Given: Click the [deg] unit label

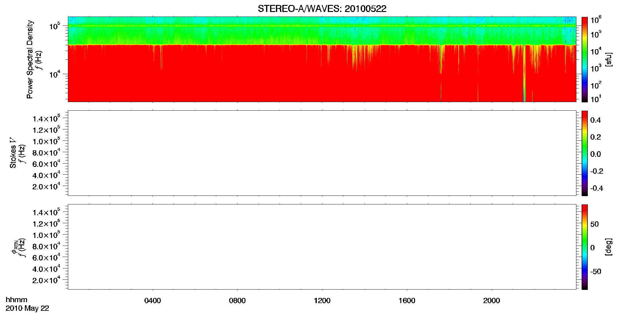Looking at the screenshot, I should 609,247.
